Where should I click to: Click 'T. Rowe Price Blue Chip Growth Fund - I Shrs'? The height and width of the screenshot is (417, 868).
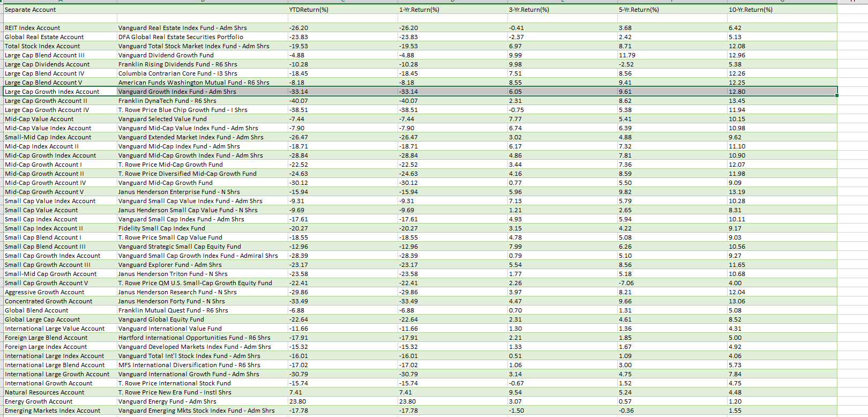[203, 110]
